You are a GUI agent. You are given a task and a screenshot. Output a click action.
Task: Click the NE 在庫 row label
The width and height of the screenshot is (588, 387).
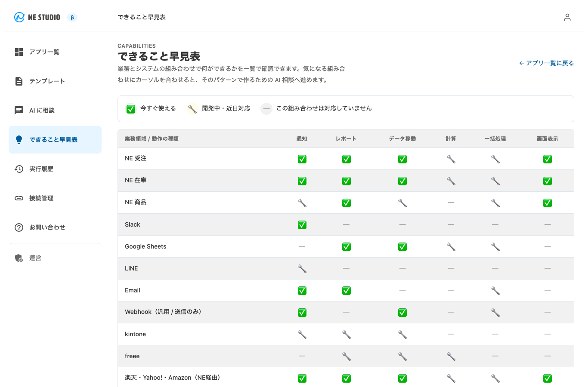(x=136, y=180)
